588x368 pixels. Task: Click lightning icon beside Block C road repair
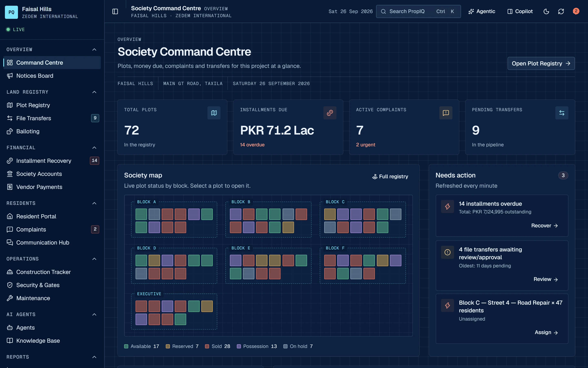coord(448,305)
